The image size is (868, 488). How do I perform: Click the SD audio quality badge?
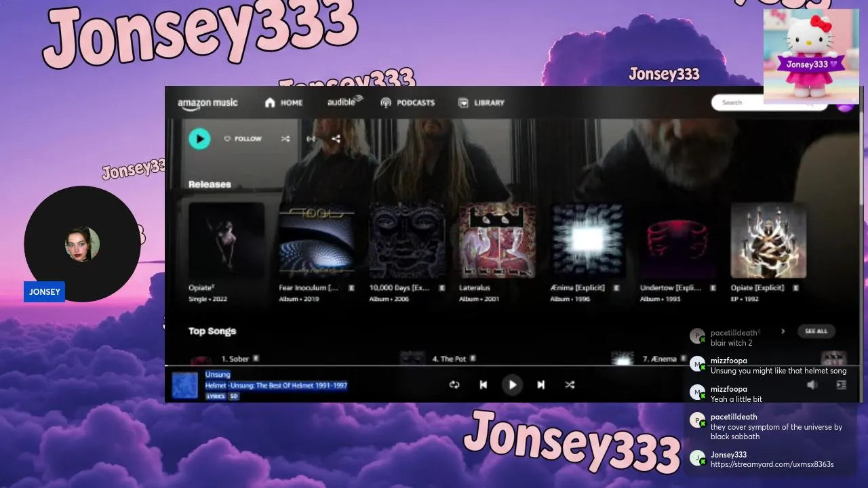(233, 396)
